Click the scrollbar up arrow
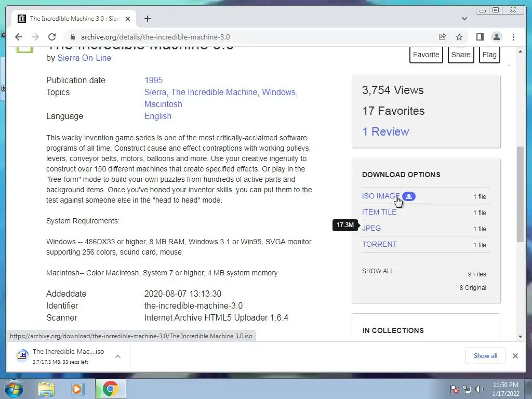This screenshot has width=532, height=399. [x=520, y=51]
